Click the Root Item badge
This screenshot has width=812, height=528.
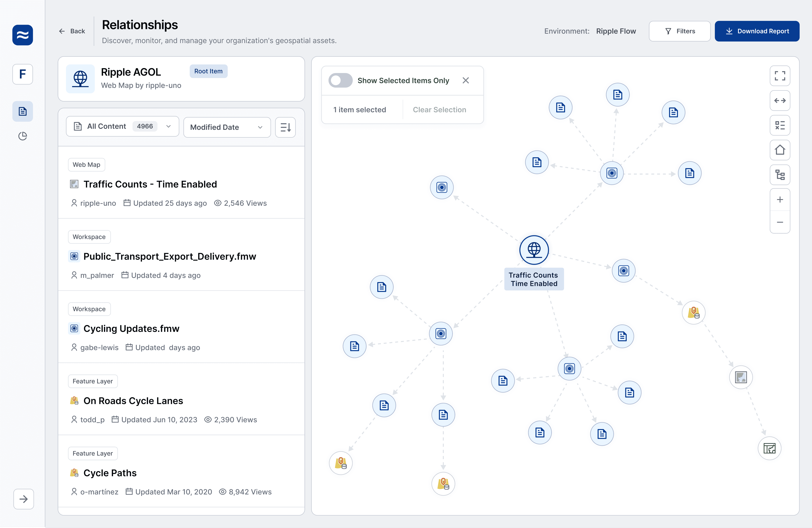click(208, 71)
